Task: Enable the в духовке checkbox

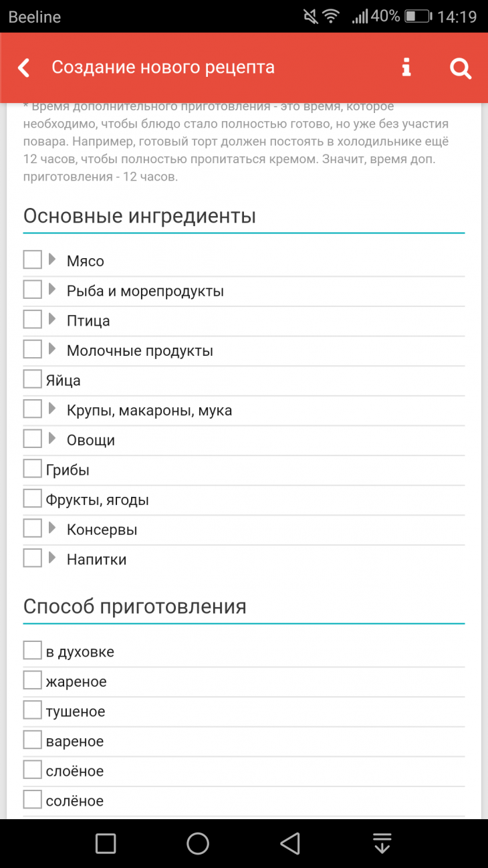Action: point(32,650)
